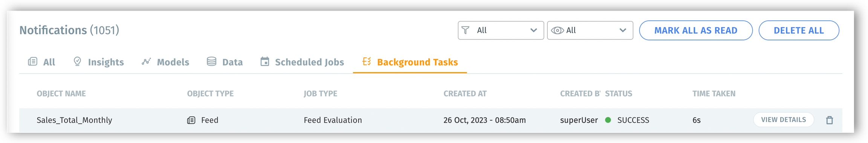
Task: Open the filter type combo box
Action: (x=501, y=30)
